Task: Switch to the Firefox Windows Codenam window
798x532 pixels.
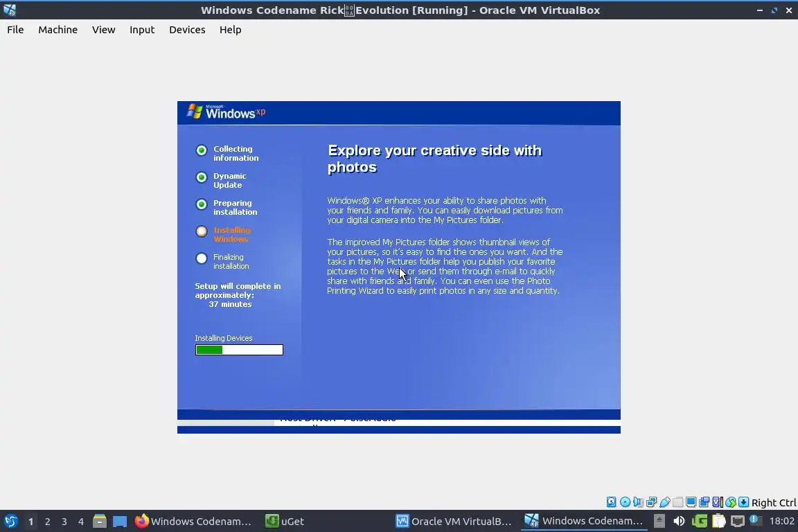Action: [x=193, y=522]
